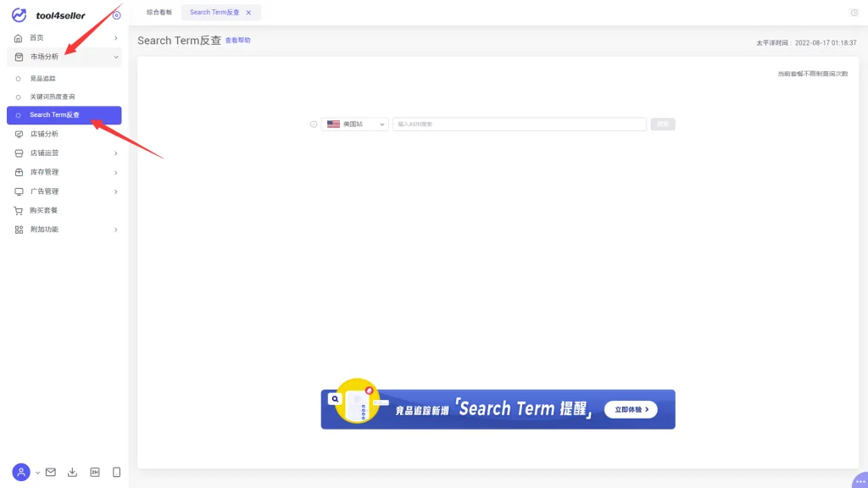Open 竞品追踪 in the sidebar
The height and width of the screenshot is (488, 868).
pyautogui.click(x=42, y=79)
